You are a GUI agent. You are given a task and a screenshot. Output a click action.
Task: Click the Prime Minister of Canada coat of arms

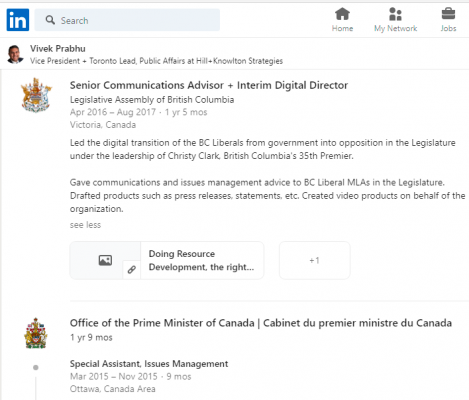click(36, 333)
